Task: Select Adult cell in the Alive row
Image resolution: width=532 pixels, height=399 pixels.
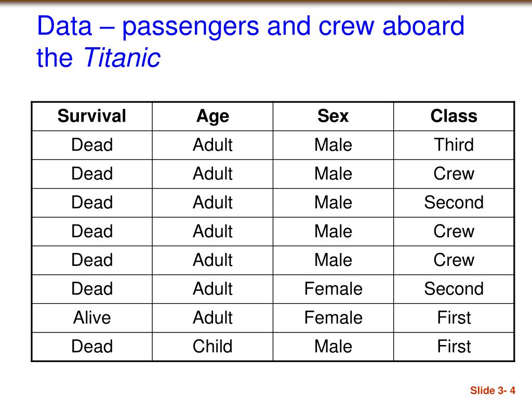Action: [212, 318]
